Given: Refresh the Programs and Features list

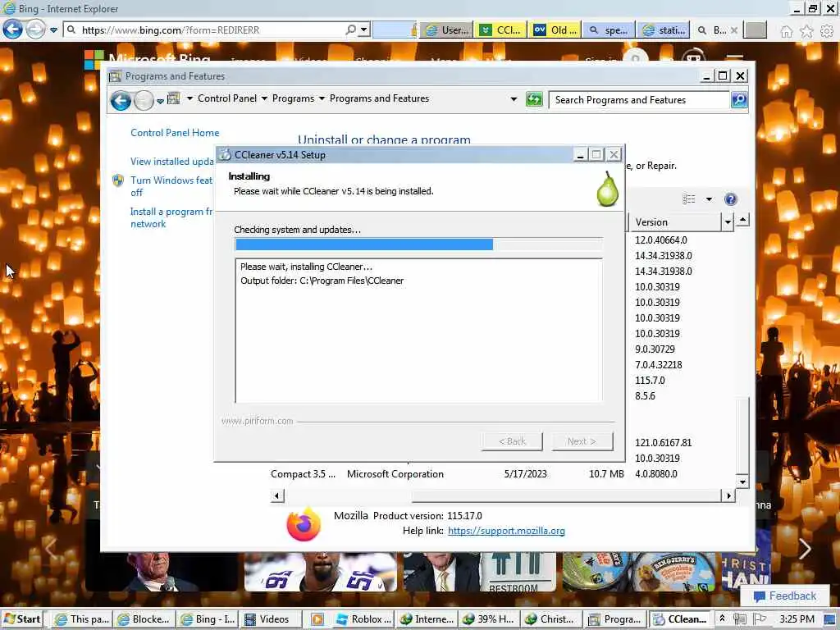Looking at the screenshot, I should click(x=534, y=99).
